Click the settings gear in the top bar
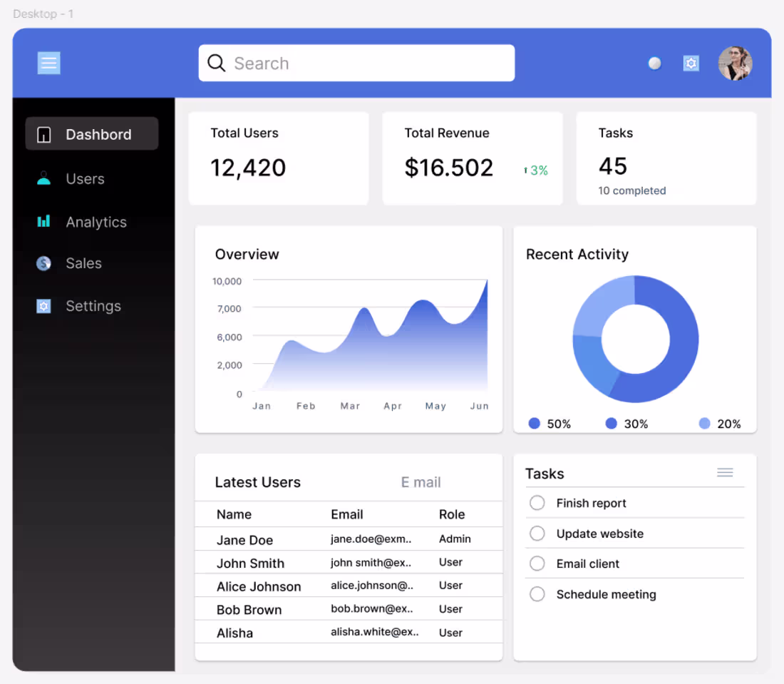The width and height of the screenshot is (784, 684). 691,63
